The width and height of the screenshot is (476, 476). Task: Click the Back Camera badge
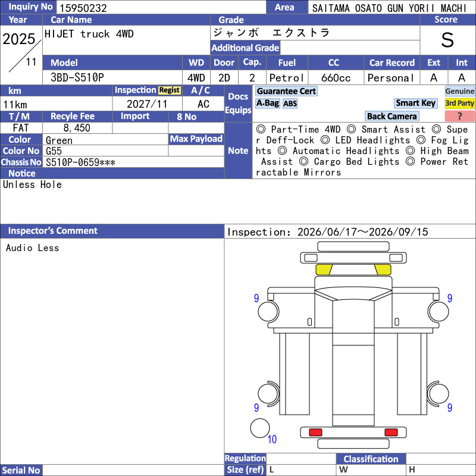tap(392, 116)
